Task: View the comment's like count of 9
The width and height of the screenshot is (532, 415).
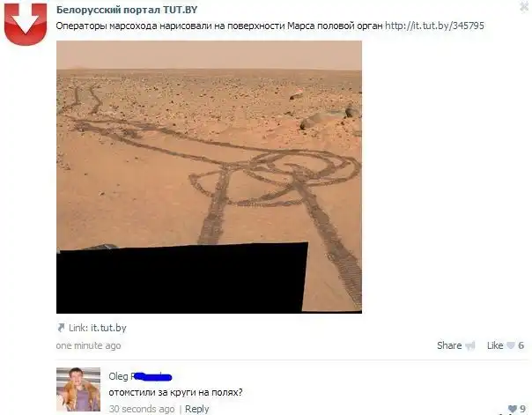Action: [523, 409]
